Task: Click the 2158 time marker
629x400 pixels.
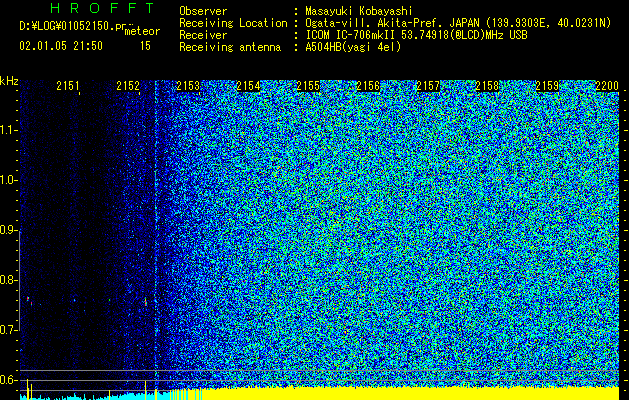Action: (x=487, y=86)
